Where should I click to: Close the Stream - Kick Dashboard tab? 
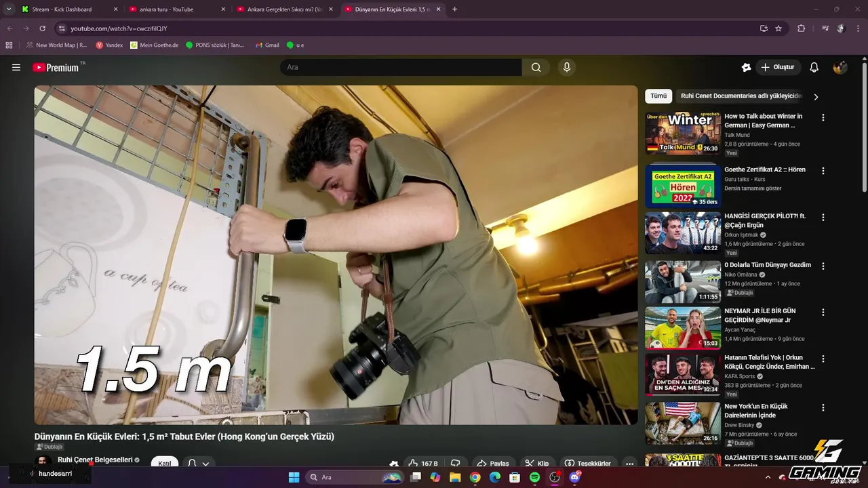[115, 9]
